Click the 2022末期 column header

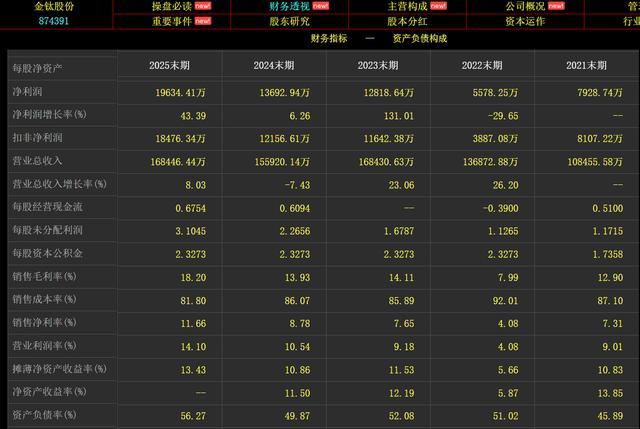pos(482,65)
